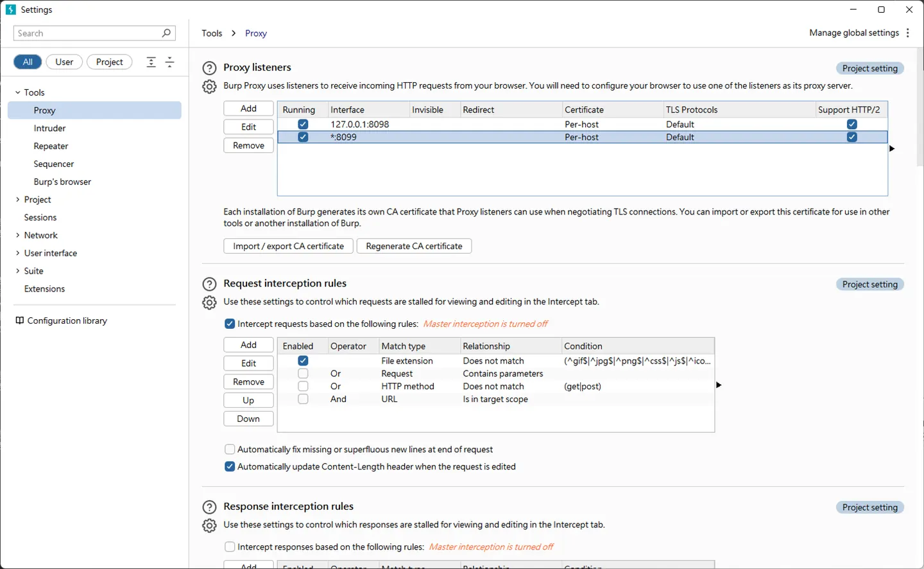Expand the User interface tree node
Viewport: 924px width, 569px height.
[18, 253]
